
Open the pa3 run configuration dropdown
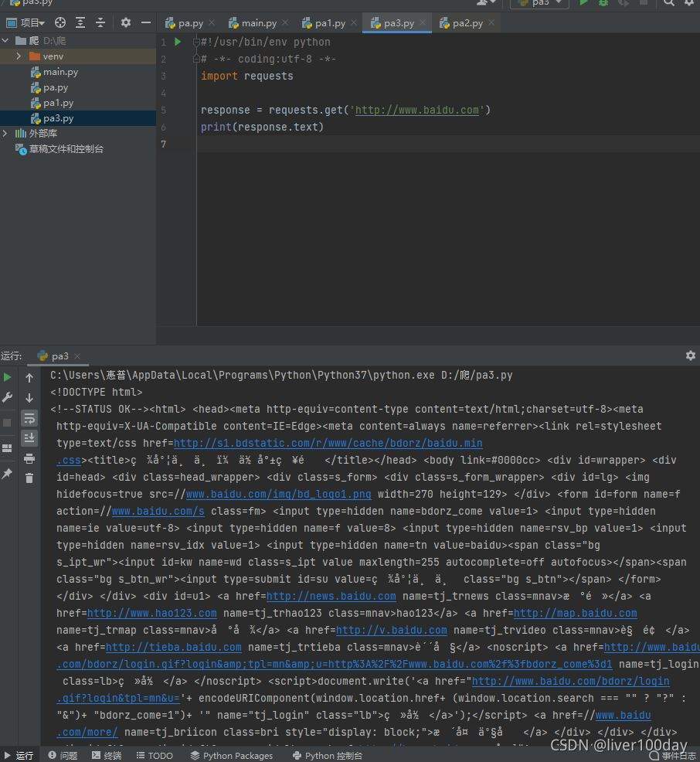pos(539,3)
